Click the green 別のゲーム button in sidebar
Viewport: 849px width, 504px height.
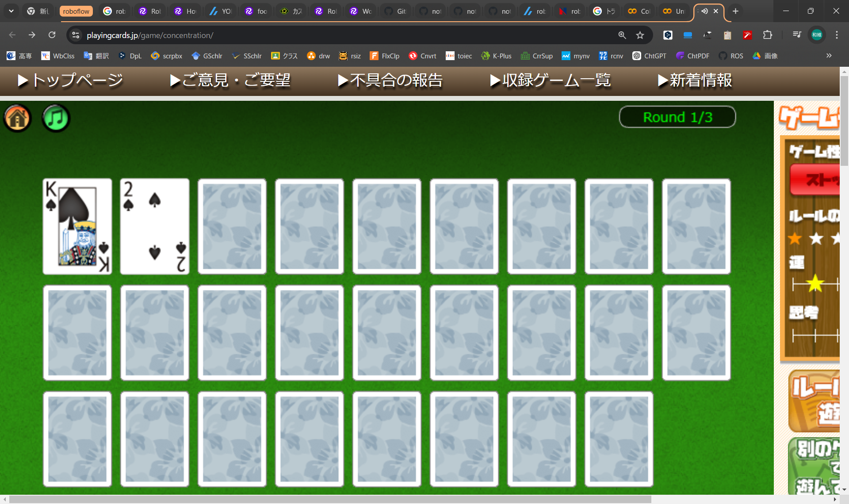pos(814,466)
